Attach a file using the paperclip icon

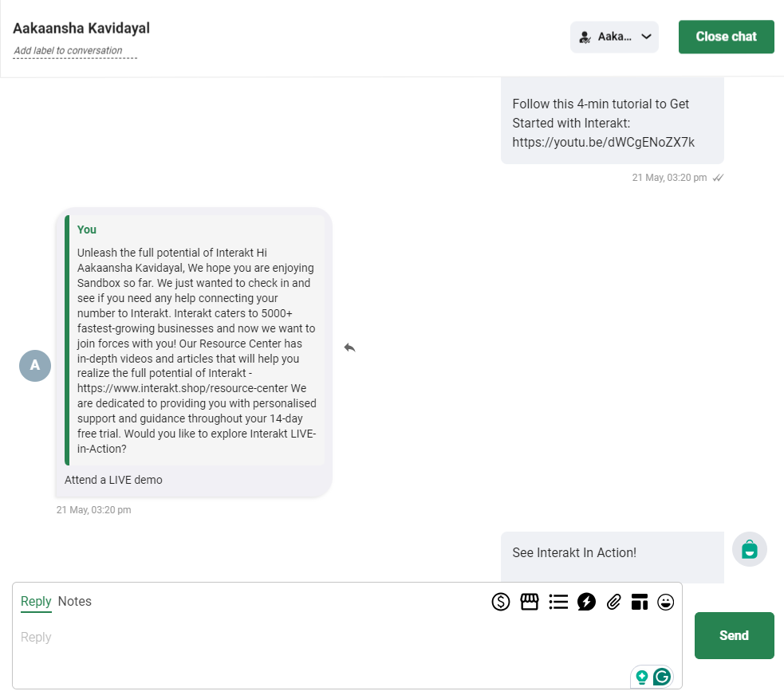pyautogui.click(x=613, y=602)
